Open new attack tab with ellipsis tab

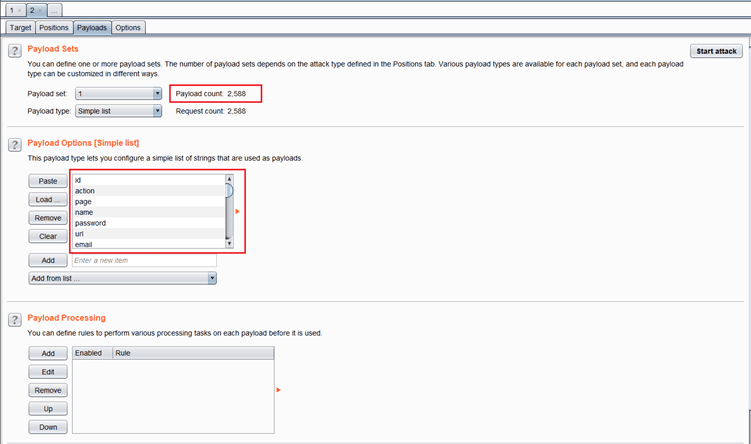56,9
